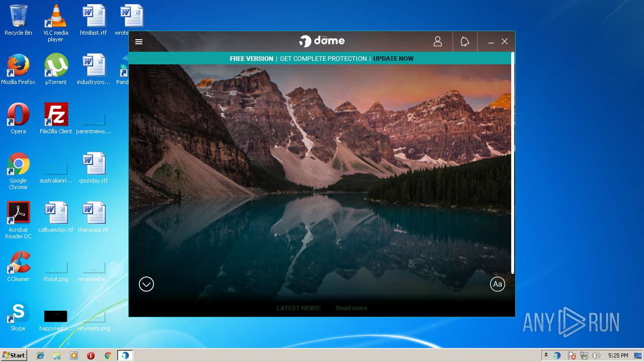The width and height of the screenshot is (644, 362).
Task: Select the FileZilla Client shortcut
Action: (x=55, y=119)
